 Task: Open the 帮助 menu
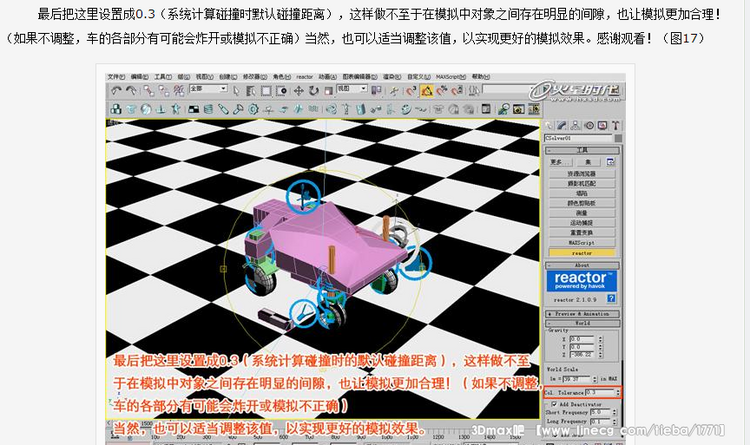480,77
